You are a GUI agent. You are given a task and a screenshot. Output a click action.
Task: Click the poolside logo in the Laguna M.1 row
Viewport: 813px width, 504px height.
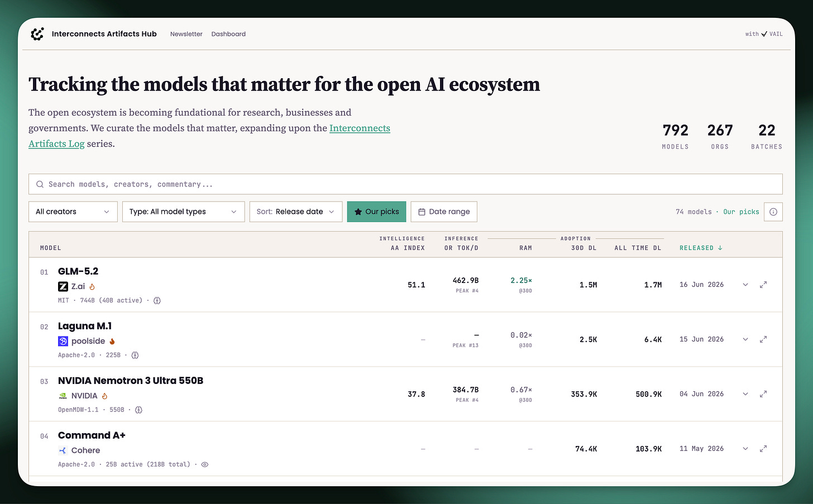click(x=63, y=341)
